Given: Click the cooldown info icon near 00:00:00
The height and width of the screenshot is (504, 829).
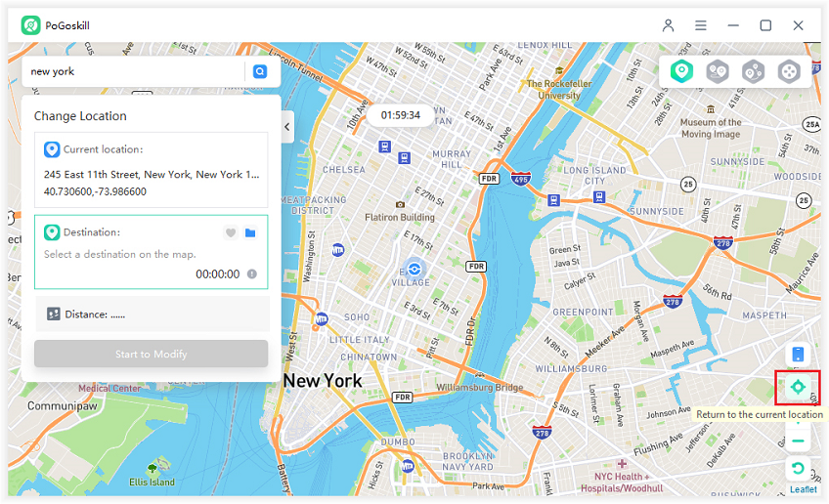Looking at the screenshot, I should coord(252,274).
